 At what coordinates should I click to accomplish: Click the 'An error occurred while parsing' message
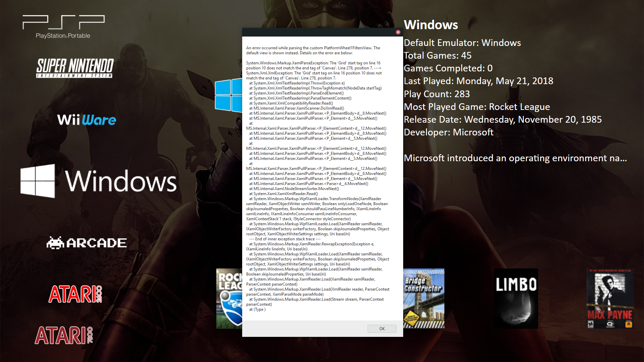coord(313,50)
